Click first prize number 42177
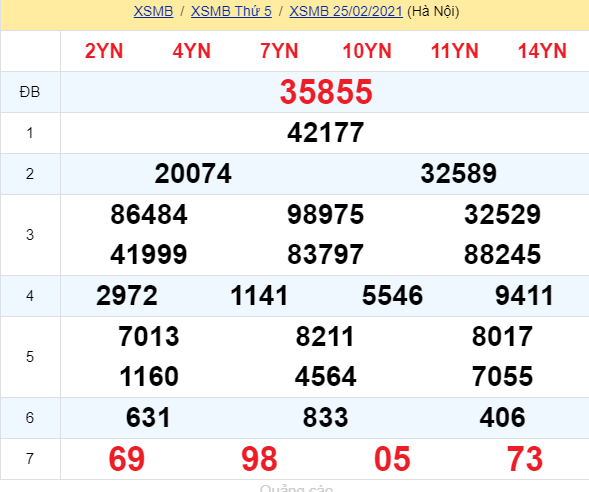The width and height of the screenshot is (589, 492). [x=326, y=133]
